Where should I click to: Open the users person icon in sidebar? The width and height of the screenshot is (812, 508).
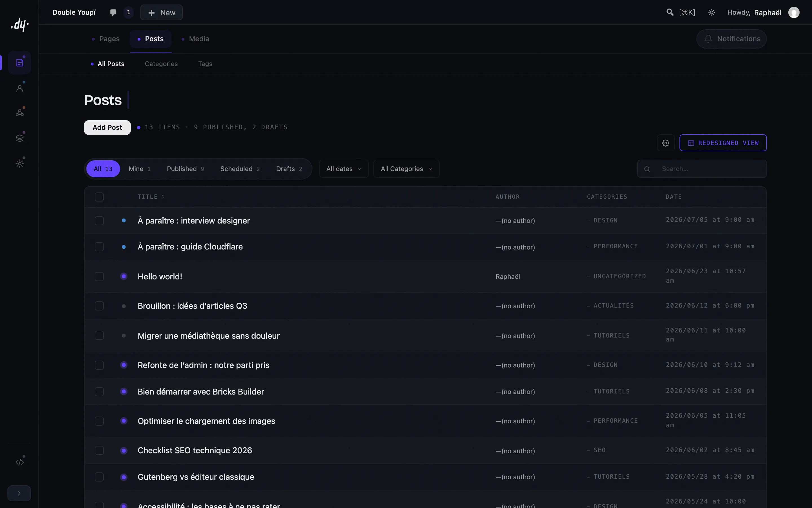coord(19,88)
